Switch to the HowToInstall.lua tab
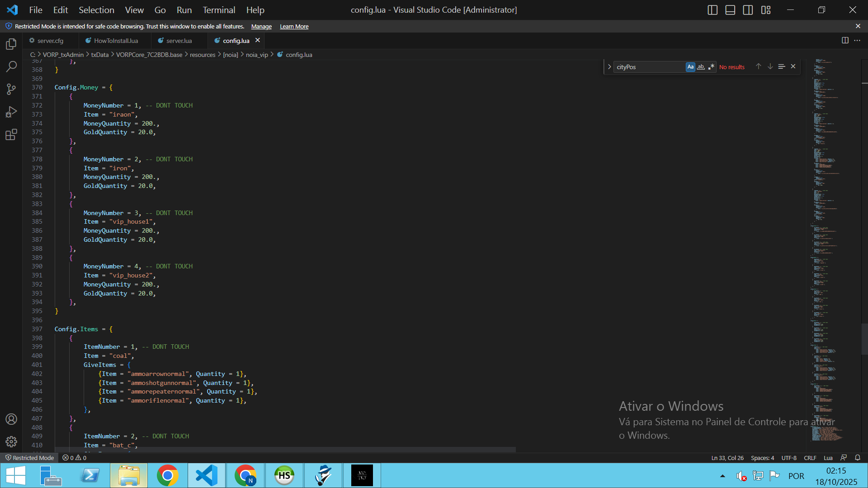Image resolution: width=868 pixels, height=488 pixels. tap(116, 41)
